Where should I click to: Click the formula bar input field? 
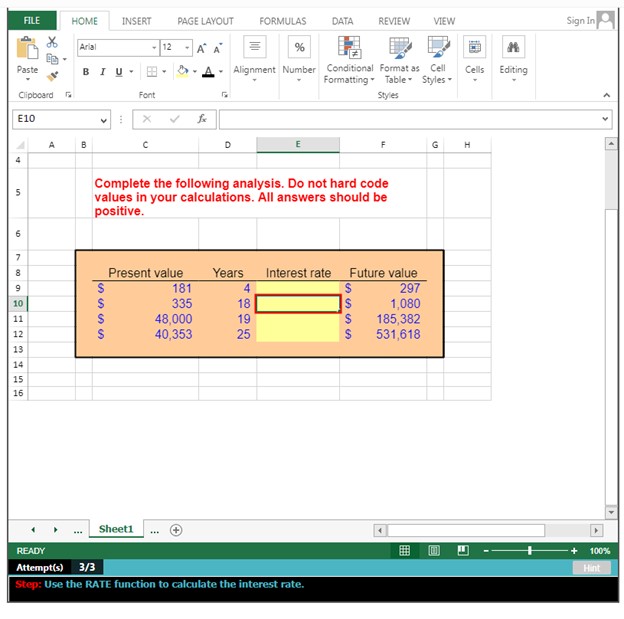(x=410, y=119)
